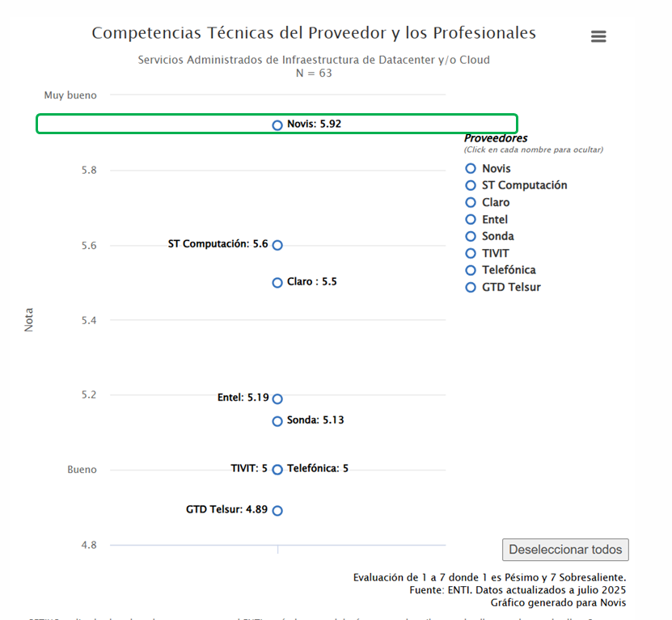Hide Novis series via legend entry
Image resolution: width=672 pixels, height=620 pixels.
(496, 168)
